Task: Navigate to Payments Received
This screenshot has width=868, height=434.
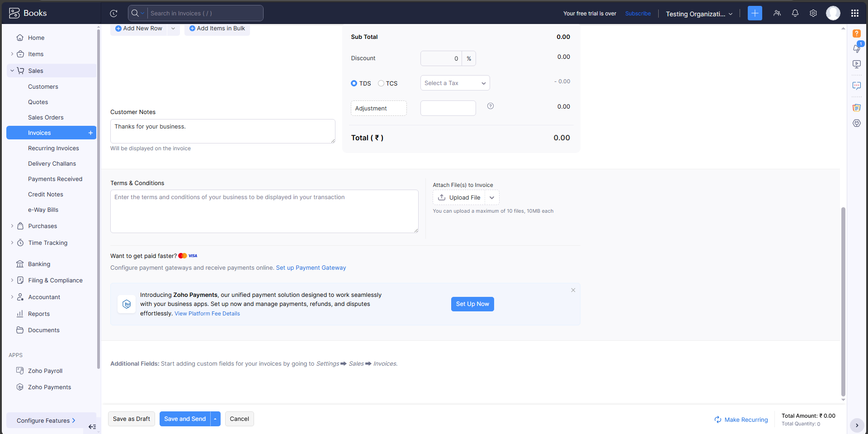Action: (55, 179)
